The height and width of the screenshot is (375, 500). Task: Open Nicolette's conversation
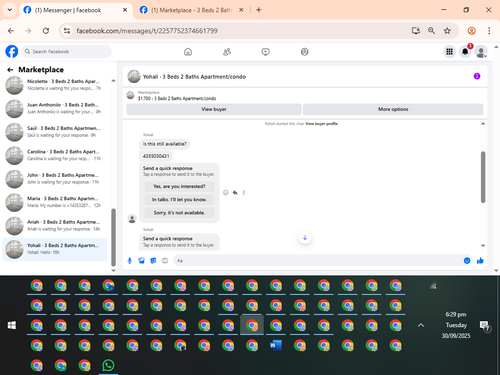point(55,85)
